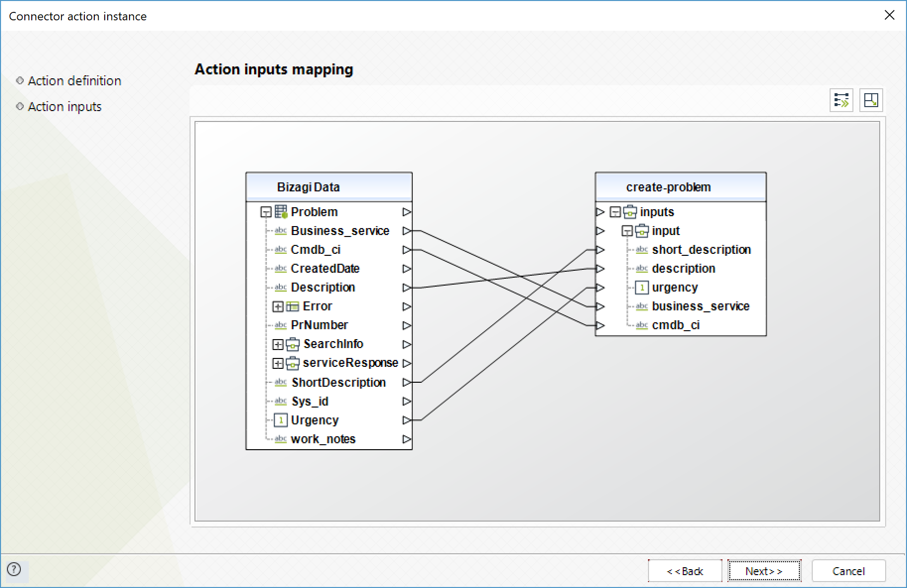
Task: Select the CreatedDate attribute
Action: (325, 269)
